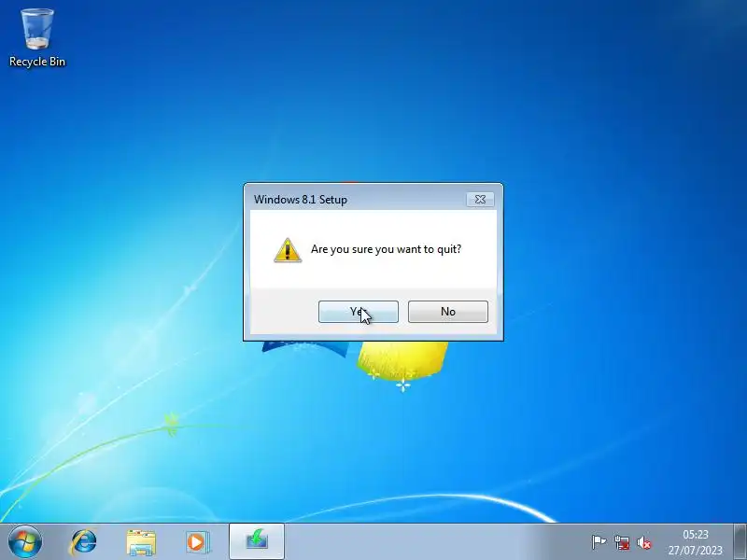This screenshot has height=560, width=747.
Task: Select the Recycle Bin desktop icon
Action: pos(37,37)
